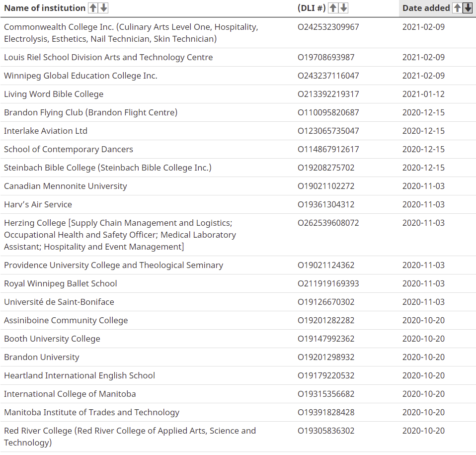This screenshot has height=455, width=476.
Task: Click DLI number O110095820687
Action: pos(328,112)
